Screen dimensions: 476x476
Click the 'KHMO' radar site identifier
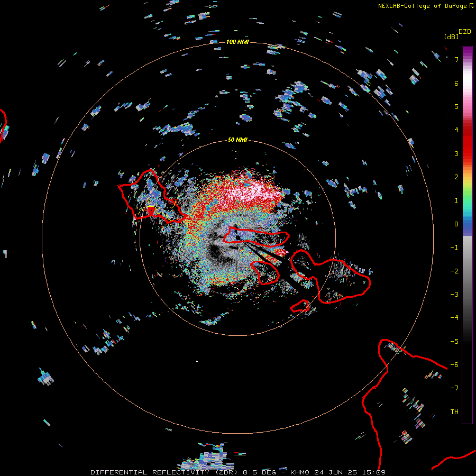pos(300,472)
